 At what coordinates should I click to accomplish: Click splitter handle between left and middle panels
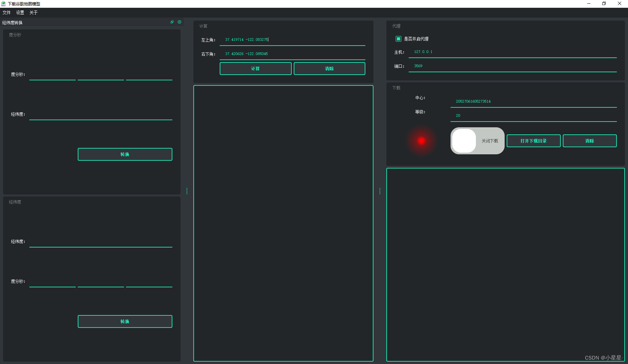pos(187,191)
